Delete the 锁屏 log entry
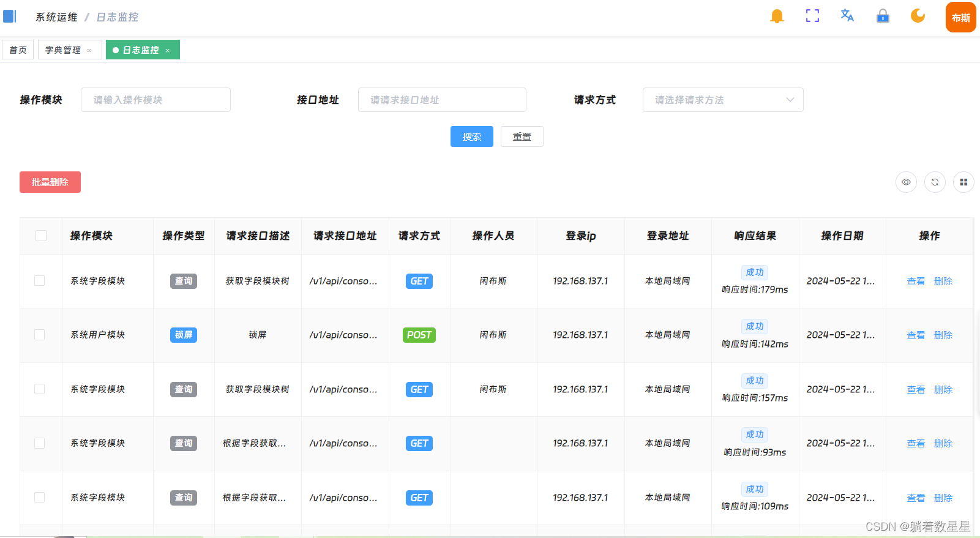980x538 pixels. pos(943,335)
